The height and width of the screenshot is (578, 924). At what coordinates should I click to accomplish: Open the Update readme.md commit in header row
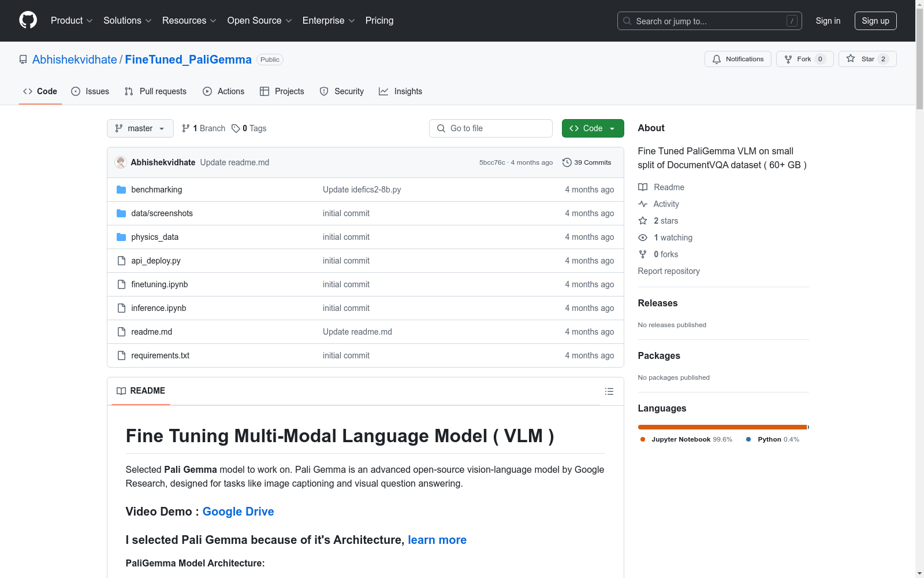click(x=234, y=162)
